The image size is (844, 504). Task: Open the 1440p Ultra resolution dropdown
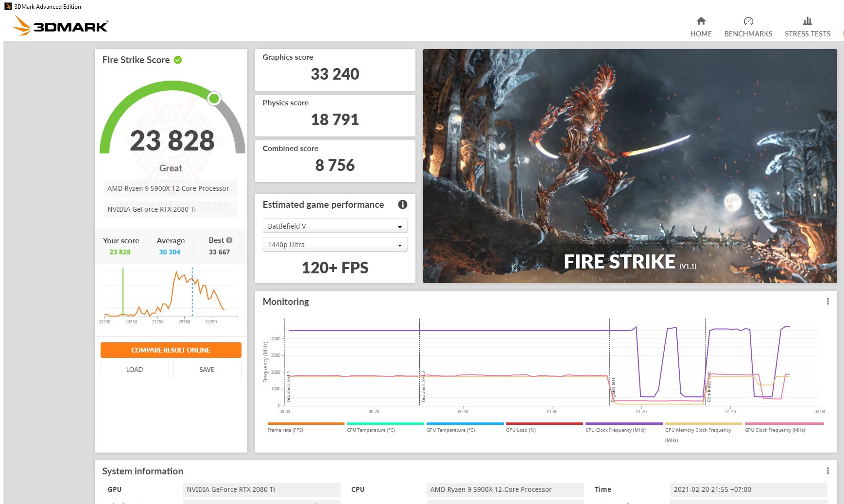(335, 245)
